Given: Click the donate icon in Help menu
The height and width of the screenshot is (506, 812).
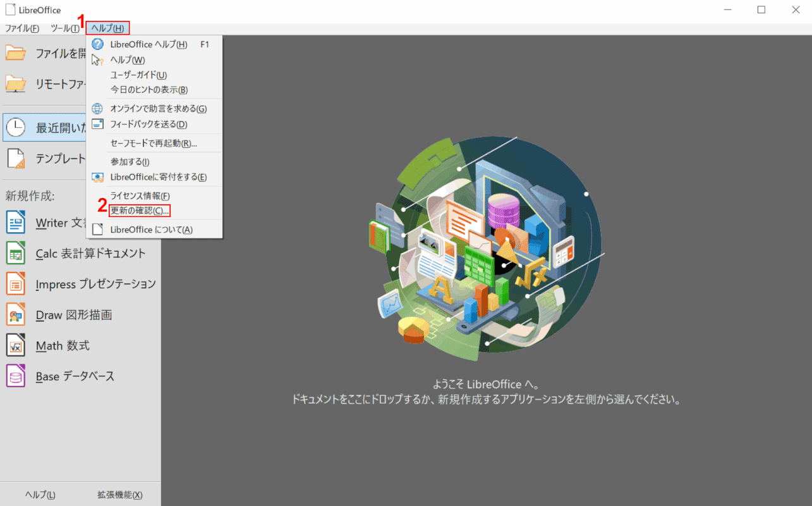Looking at the screenshot, I should tap(97, 177).
